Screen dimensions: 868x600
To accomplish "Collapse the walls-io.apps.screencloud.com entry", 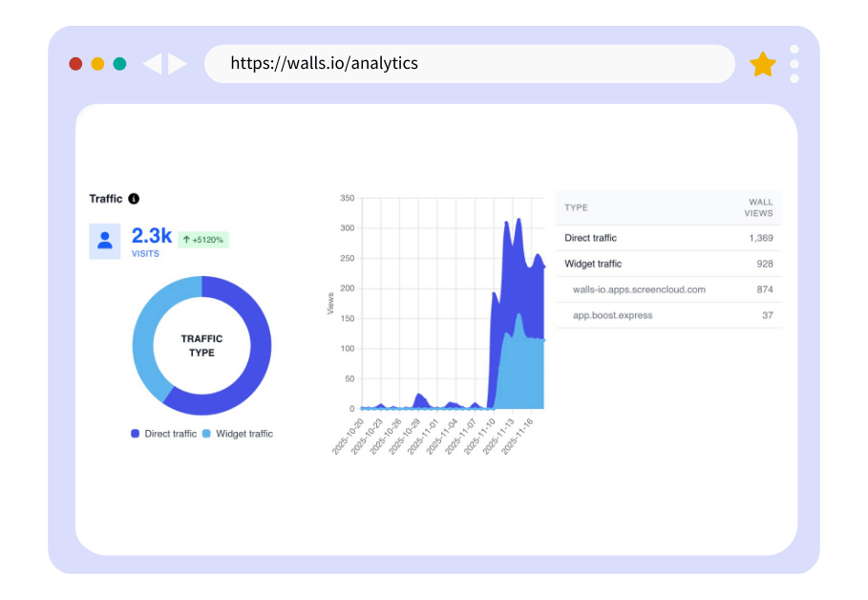I will point(638,289).
